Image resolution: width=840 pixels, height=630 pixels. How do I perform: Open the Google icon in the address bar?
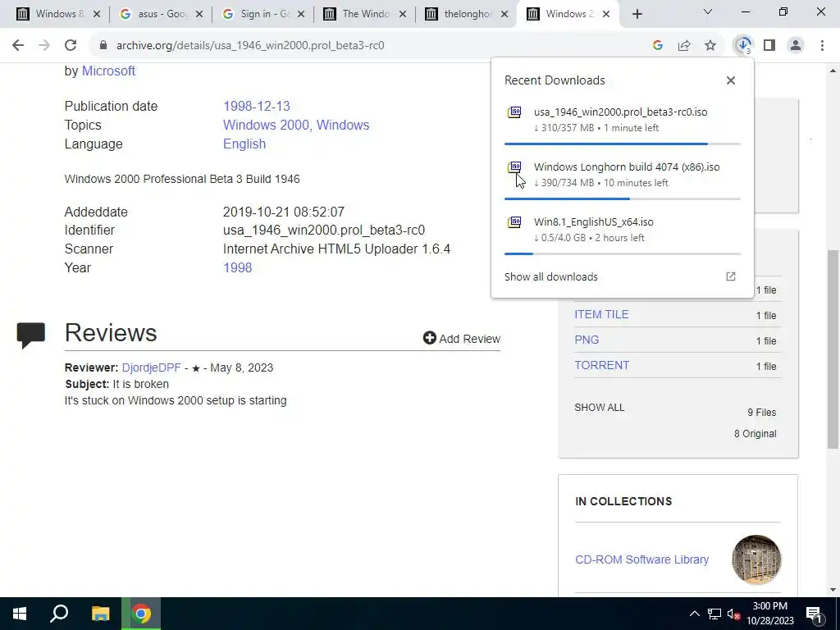[658, 46]
